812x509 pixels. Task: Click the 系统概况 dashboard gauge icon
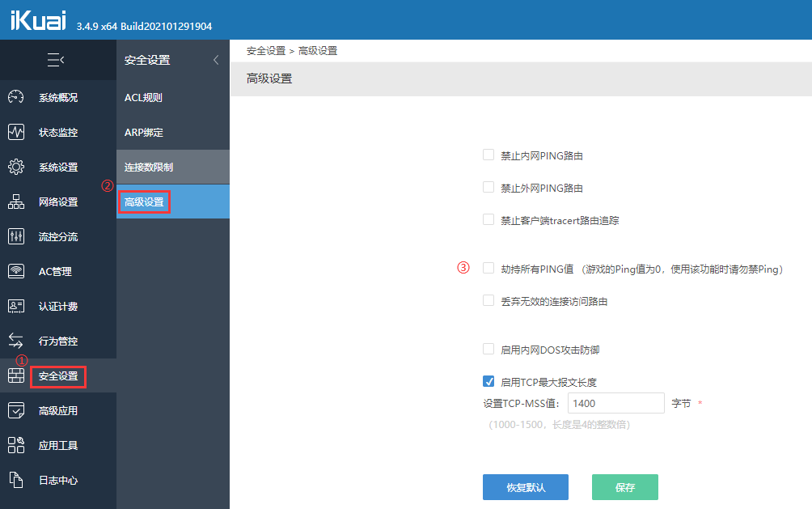[x=16, y=97]
